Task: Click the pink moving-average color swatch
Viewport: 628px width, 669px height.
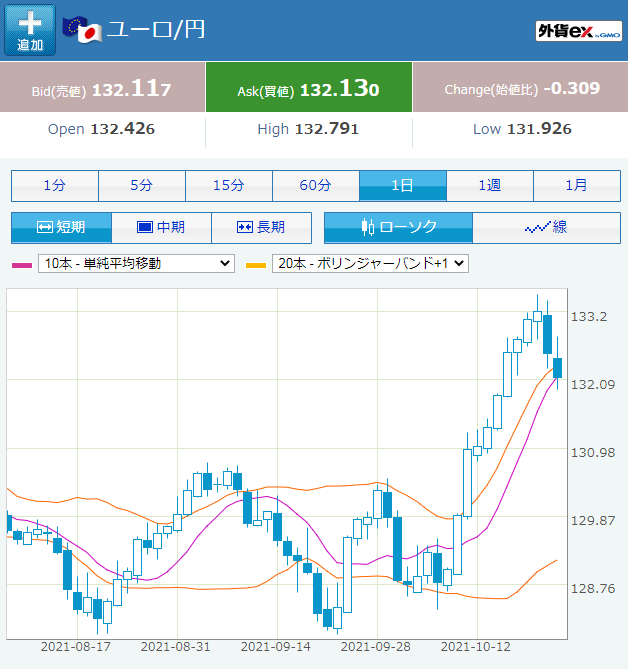Action: click(x=22, y=265)
